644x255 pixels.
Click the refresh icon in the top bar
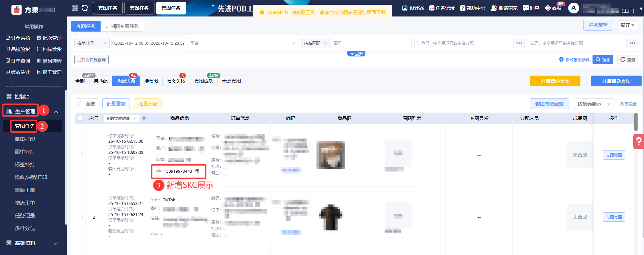click(x=85, y=8)
